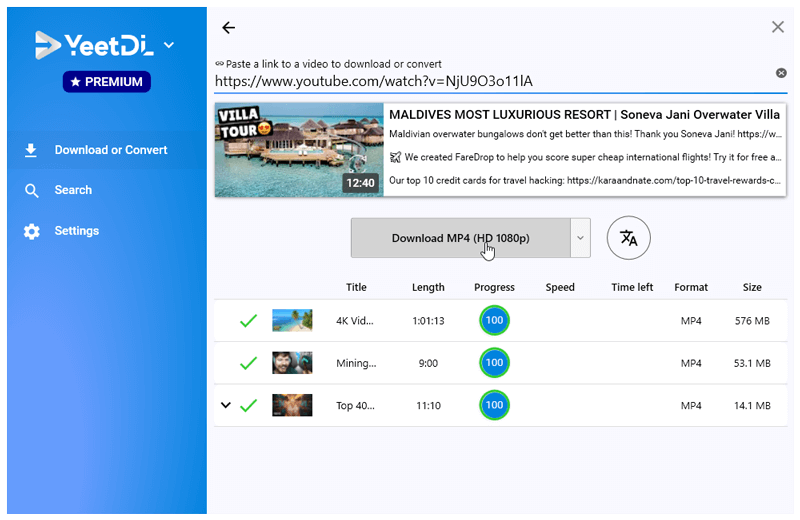Go to Search in sidebar
Screen dimensions: 800x520
tap(73, 190)
